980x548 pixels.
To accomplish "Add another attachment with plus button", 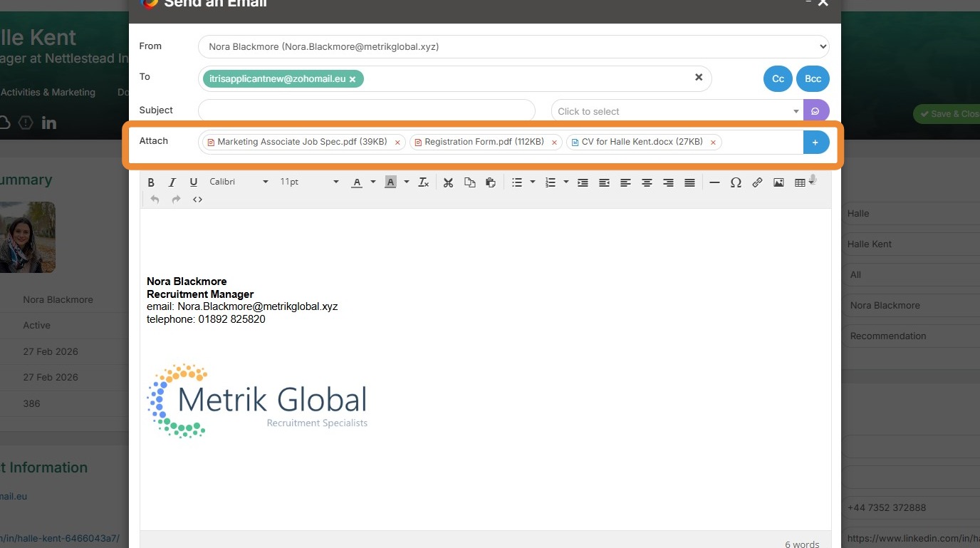I will click(x=815, y=142).
